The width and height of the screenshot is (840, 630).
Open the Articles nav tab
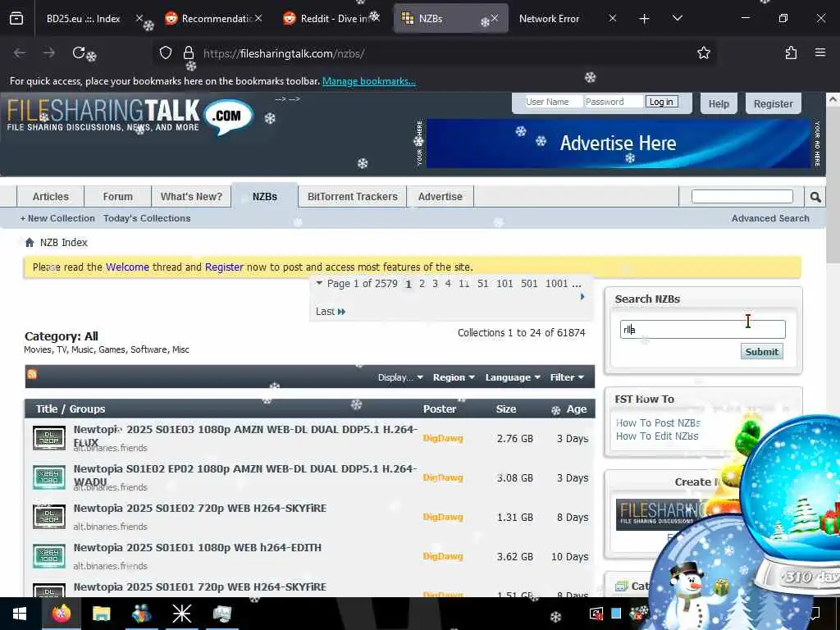coord(50,197)
